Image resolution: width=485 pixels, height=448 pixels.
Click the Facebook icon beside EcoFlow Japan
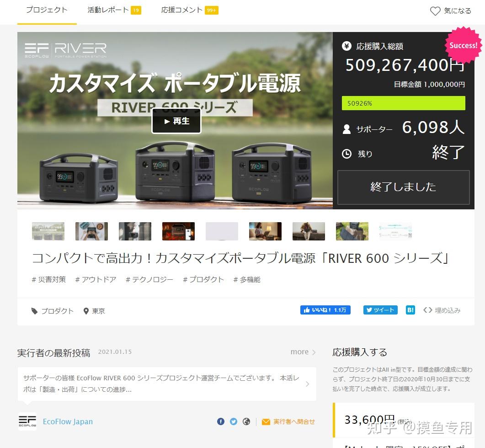coord(221,421)
